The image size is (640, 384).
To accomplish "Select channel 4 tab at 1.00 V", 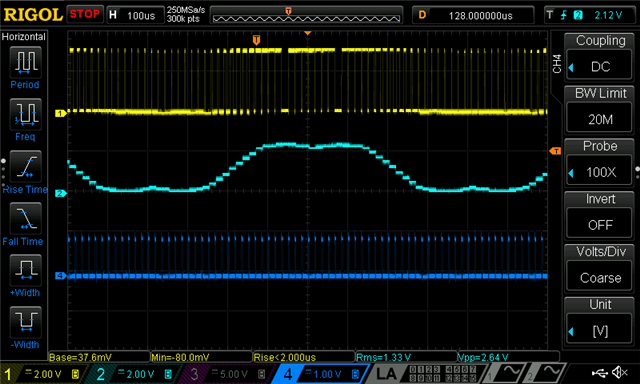I will [x=321, y=374].
